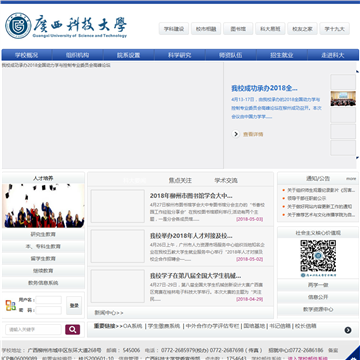Open 研究生教育 sidebar link

click(x=43, y=235)
